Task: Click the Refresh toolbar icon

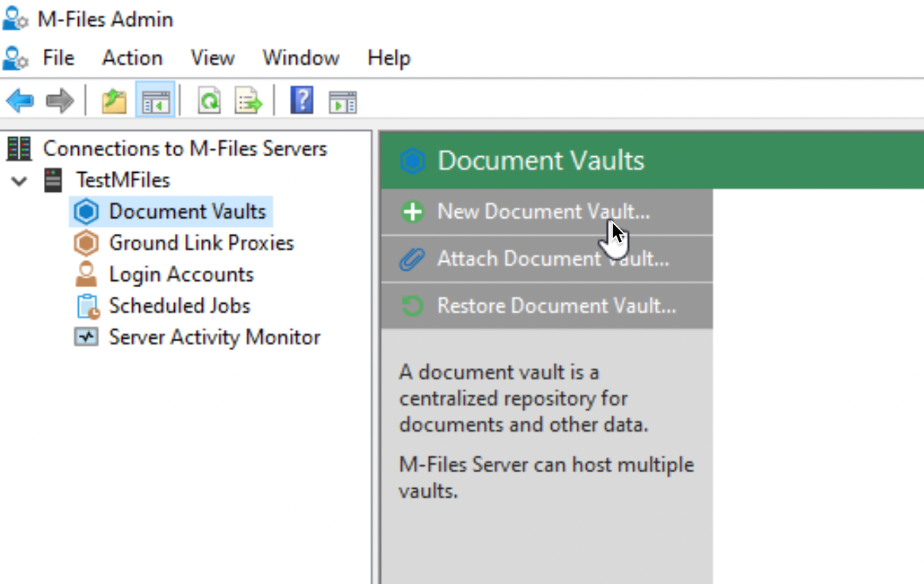Action: (209, 101)
